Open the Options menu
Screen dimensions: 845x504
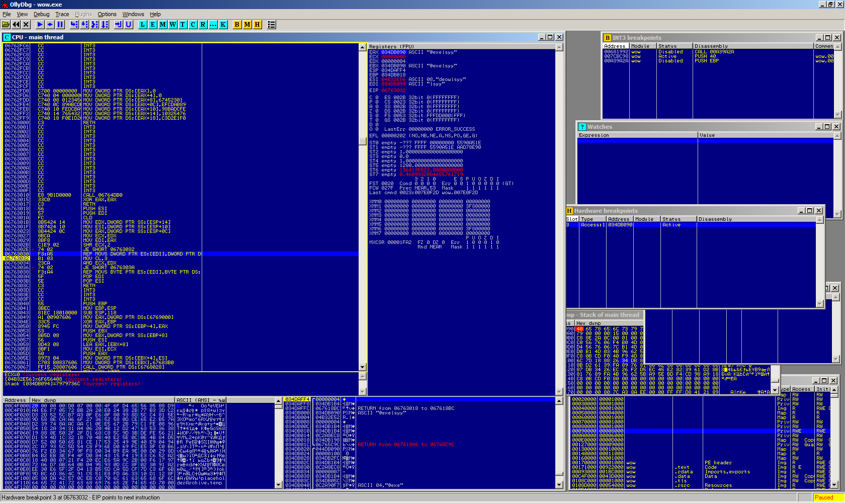107,14
